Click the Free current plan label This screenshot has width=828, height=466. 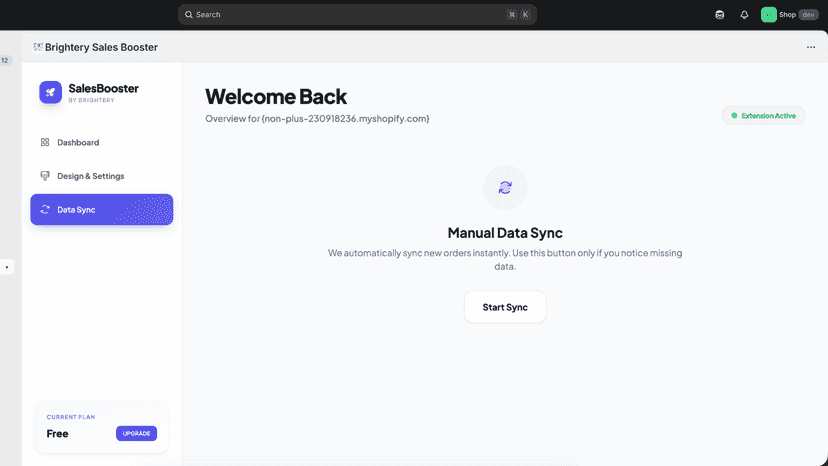pos(58,433)
